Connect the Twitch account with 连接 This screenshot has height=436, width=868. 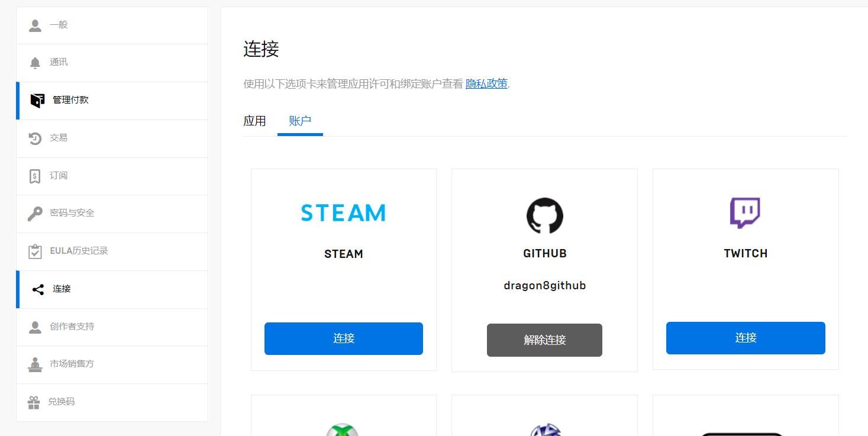746,338
